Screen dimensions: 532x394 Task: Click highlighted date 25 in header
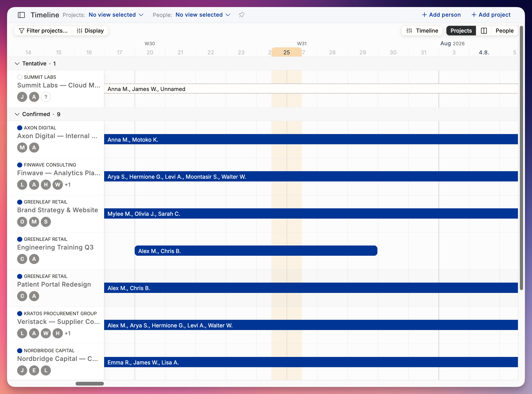286,52
